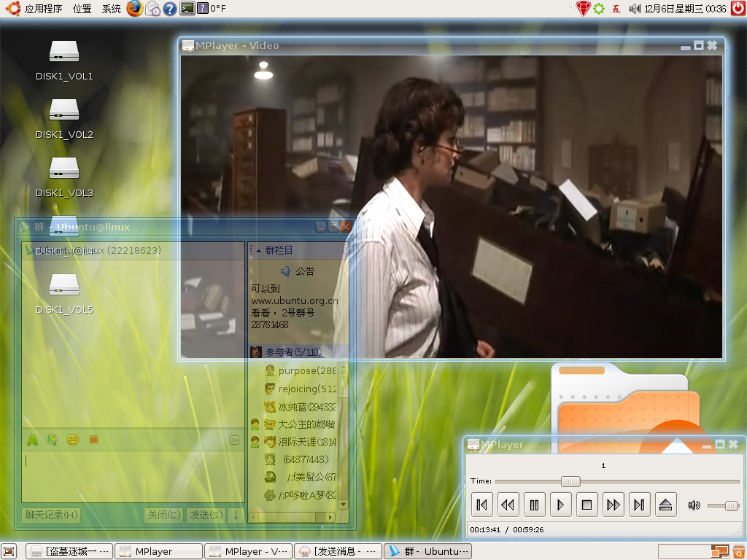This screenshot has width=747, height=560.
Task: Click the font 'A' icon in chat toolbar
Action: point(32,440)
